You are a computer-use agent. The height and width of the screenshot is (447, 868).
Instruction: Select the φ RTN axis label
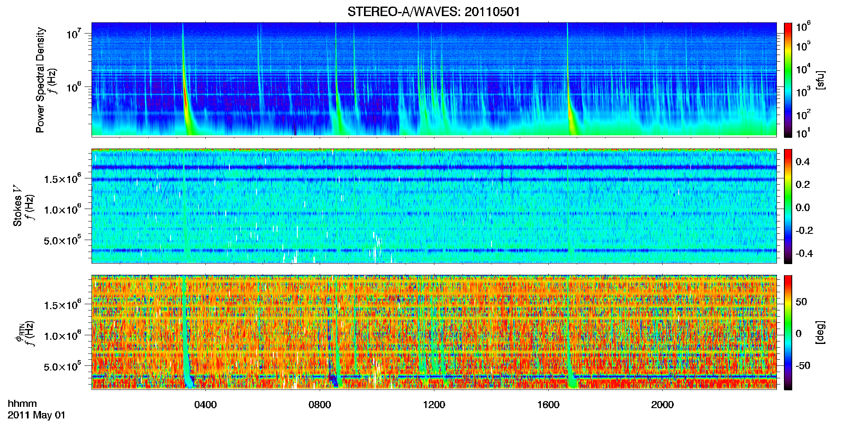click(x=19, y=333)
